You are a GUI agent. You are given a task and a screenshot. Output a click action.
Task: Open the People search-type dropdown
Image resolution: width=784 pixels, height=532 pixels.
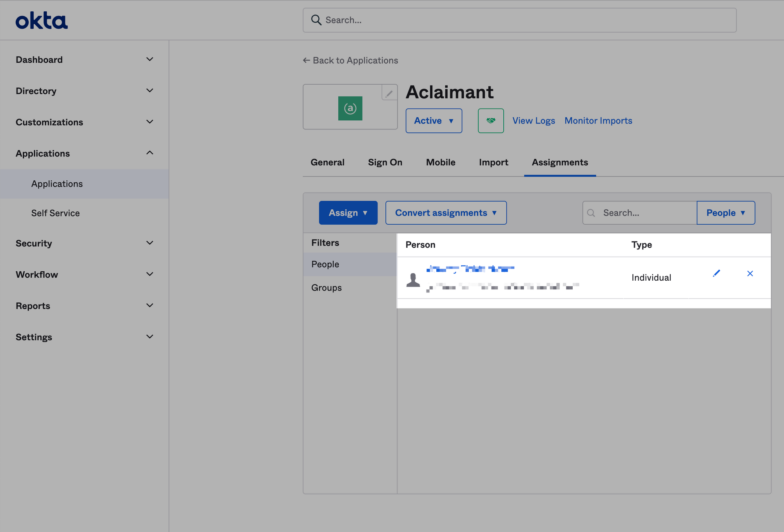726,213
